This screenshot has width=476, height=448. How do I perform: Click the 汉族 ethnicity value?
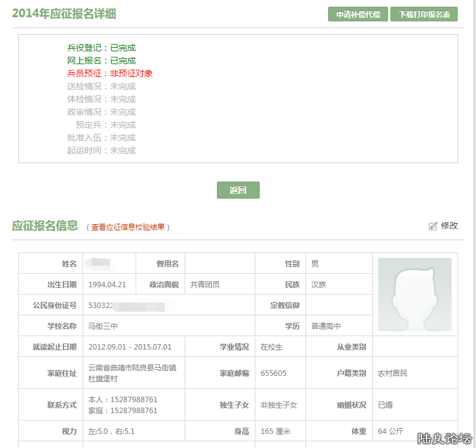[319, 285]
